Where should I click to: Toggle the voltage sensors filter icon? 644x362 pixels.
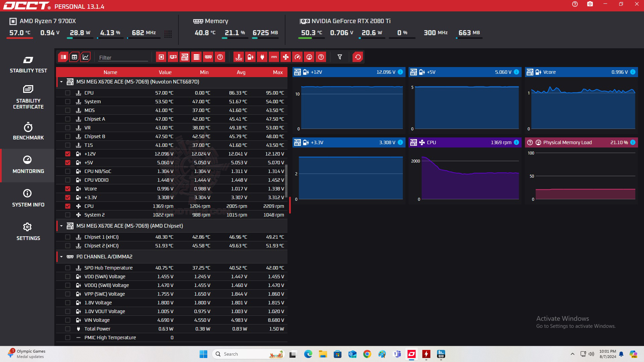pyautogui.click(x=250, y=57)
